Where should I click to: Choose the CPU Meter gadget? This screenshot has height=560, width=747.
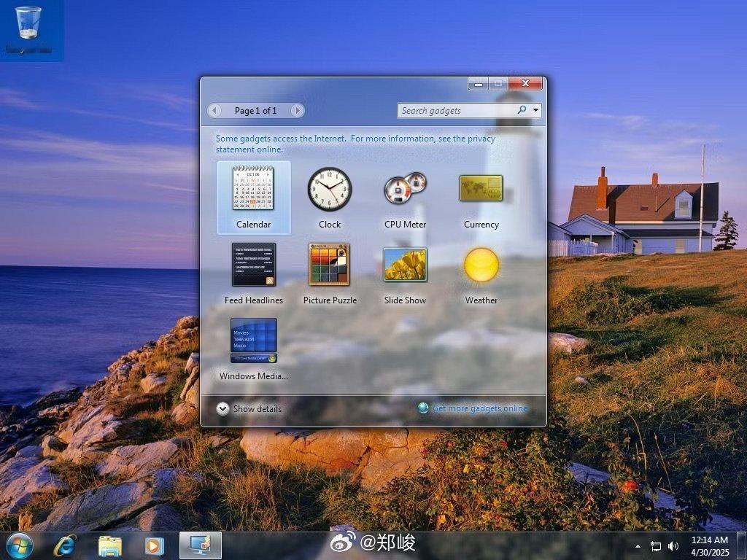(405, 197)
